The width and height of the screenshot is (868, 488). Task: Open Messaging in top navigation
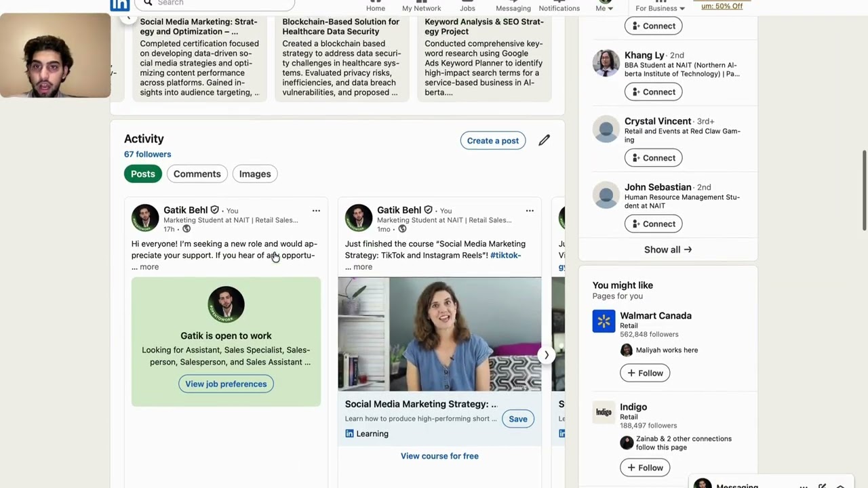513,7
